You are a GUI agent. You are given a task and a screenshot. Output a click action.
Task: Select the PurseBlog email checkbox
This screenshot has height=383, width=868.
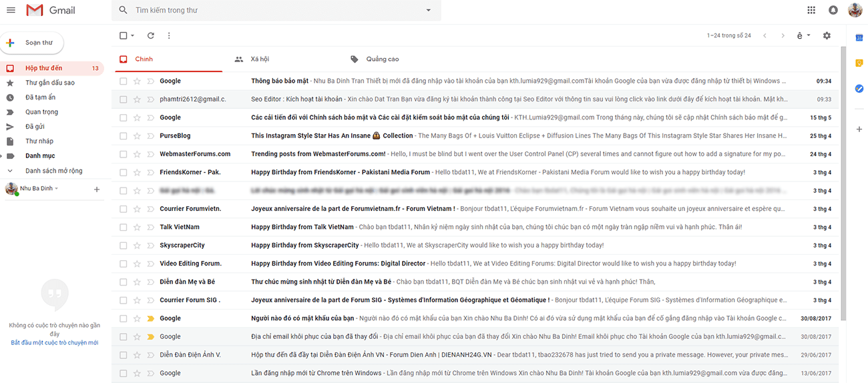[123, 135]
